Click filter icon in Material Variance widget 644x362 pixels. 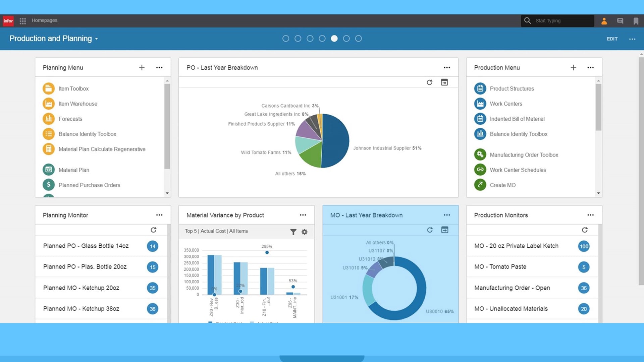[x=293, y=232]
